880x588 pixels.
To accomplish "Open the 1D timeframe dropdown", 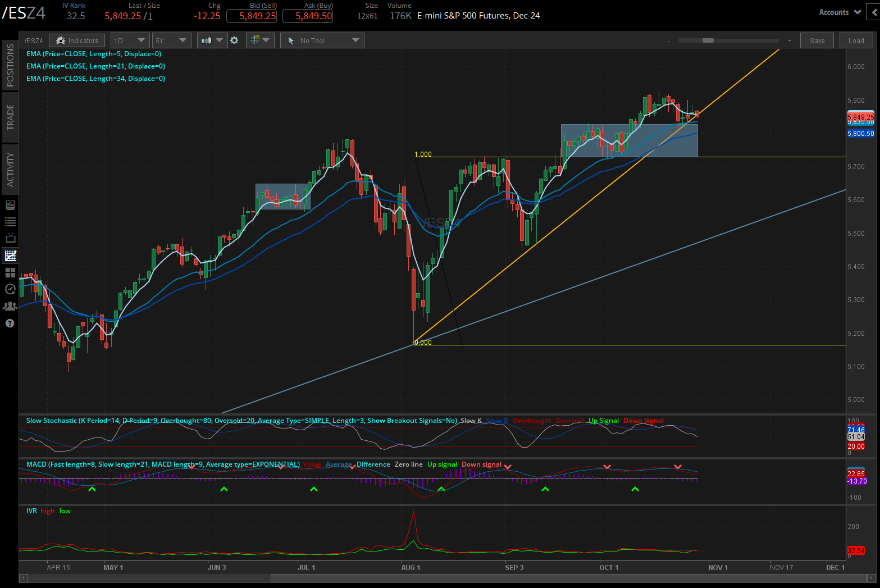I will 130,40.
